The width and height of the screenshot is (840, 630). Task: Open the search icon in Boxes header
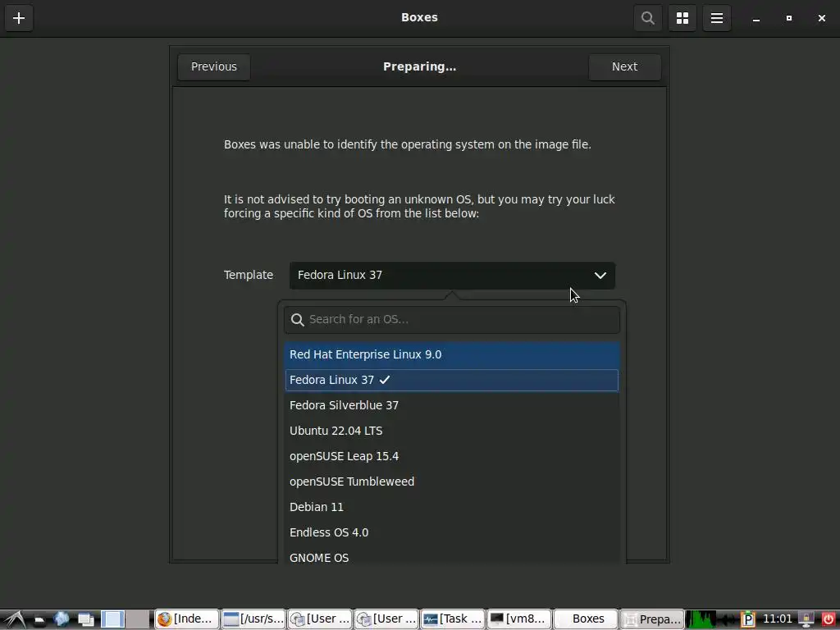[x=648, y=18]
